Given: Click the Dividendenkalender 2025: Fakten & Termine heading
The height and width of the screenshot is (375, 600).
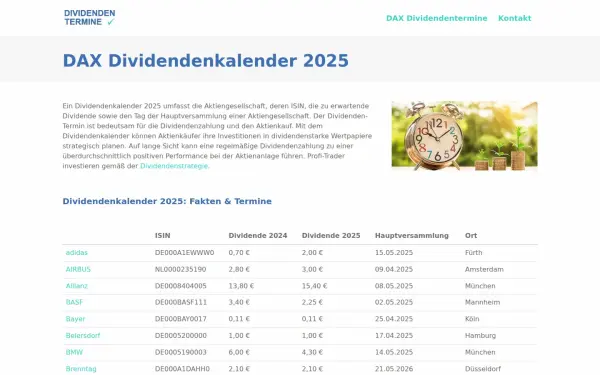Looking at the screenshot, I should [x=167, y=201].
